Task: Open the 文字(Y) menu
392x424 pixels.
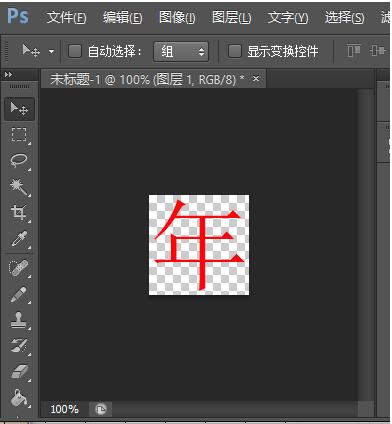Action: tap(288, 17)
